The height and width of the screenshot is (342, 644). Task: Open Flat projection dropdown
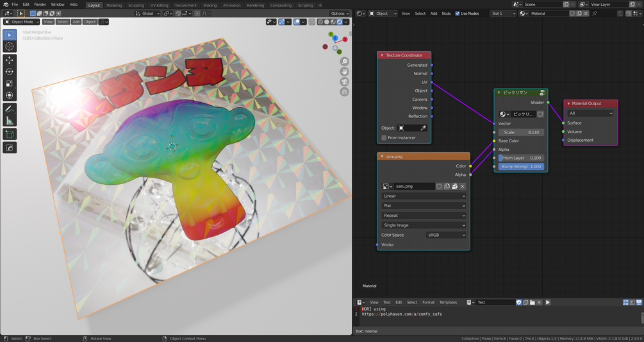click(424, 205)
